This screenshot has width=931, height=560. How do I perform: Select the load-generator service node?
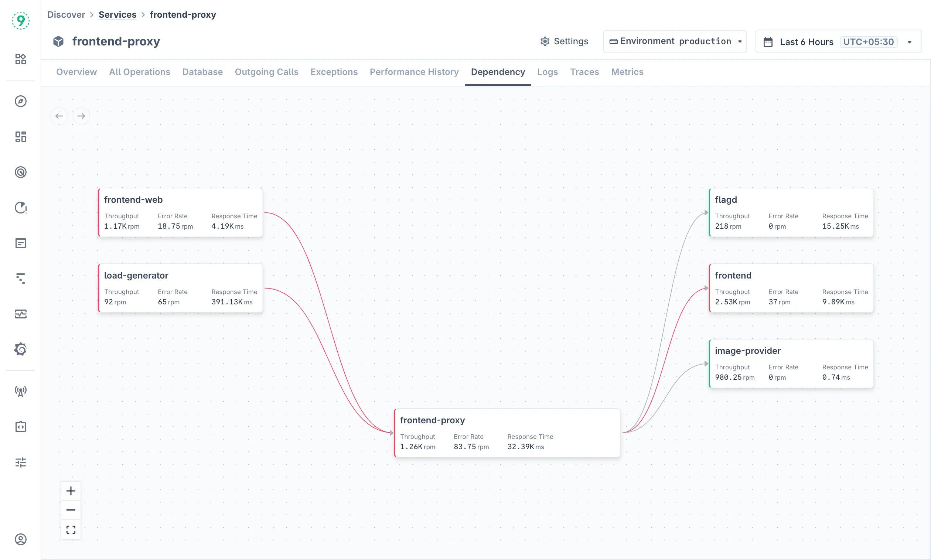coord(180,288)
